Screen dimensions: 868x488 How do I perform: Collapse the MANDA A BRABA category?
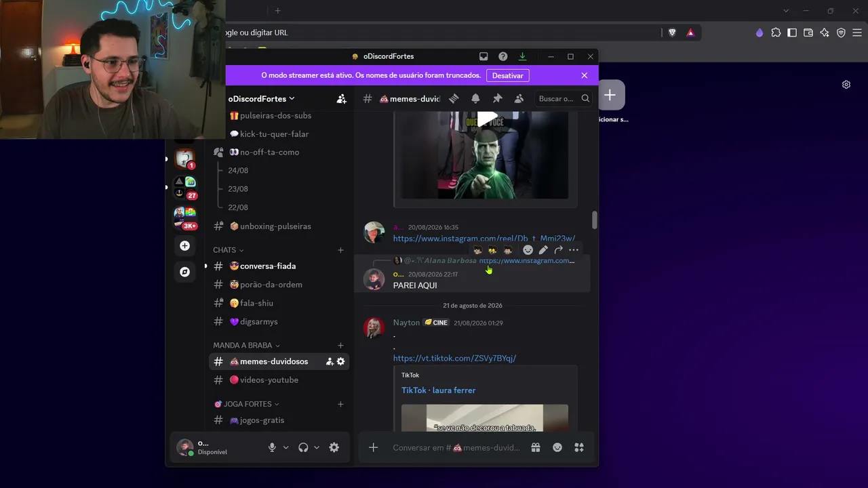click(246, 346)
